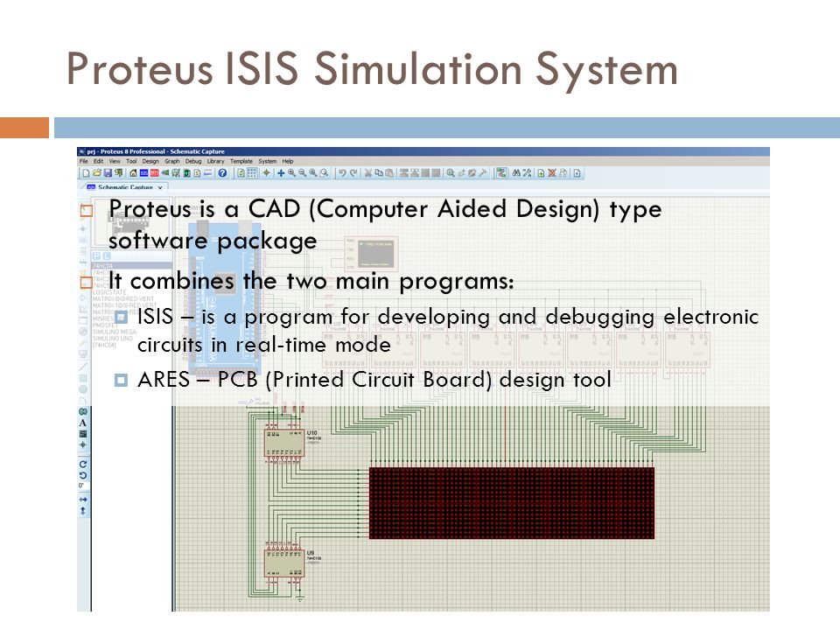Select the U10 chip component on schematic
This screenshot has height=630, width=840.
(x=284, y=443)
